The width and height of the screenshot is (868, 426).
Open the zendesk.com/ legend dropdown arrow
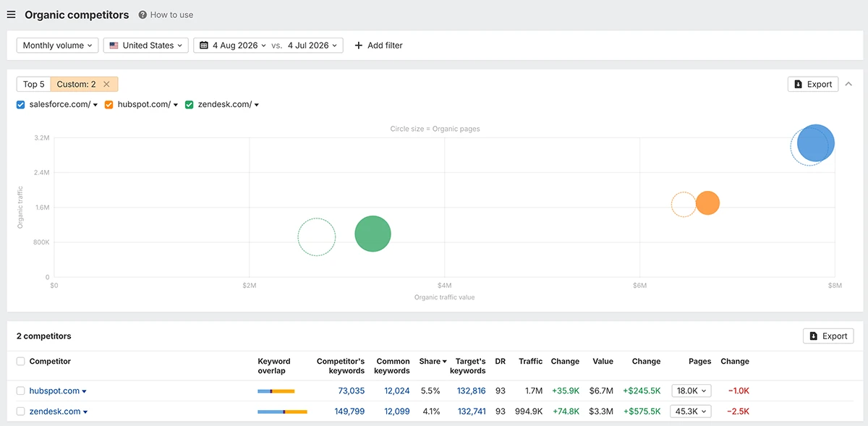point(256,105)
